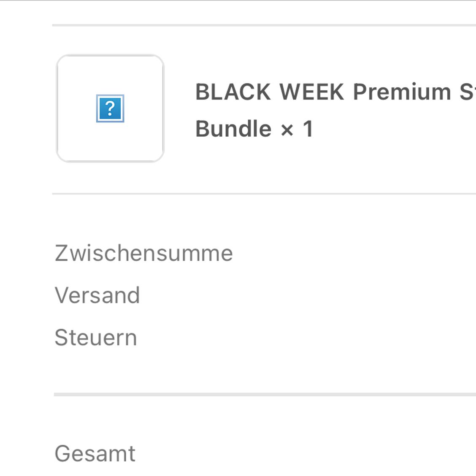This screenshot has height=476, width=476.
Task: Click the "Bundle × 1" quantity line
Action: point(254,129)
